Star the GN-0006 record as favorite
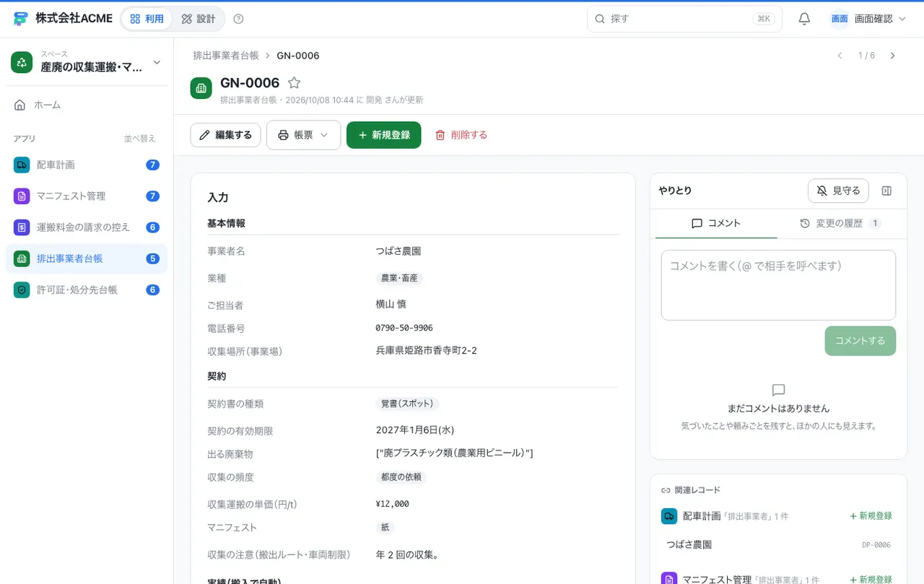Image resolution: width=924 pixels, height=584 pixels. [x=294, y=83]
